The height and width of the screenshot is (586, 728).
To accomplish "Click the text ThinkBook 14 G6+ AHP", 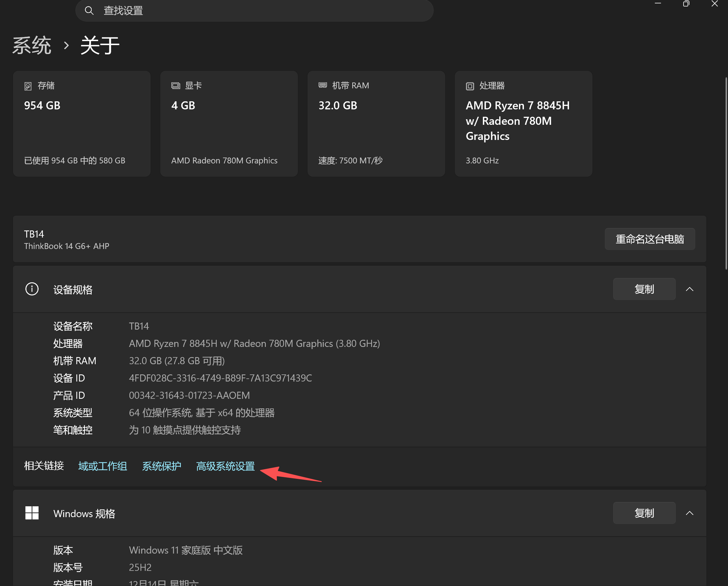I will pos(66,246).
